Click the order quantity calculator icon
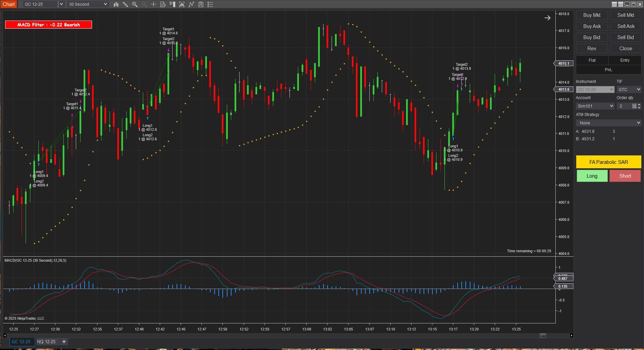This screenshot has width=644, height=350. click(634, 106)
